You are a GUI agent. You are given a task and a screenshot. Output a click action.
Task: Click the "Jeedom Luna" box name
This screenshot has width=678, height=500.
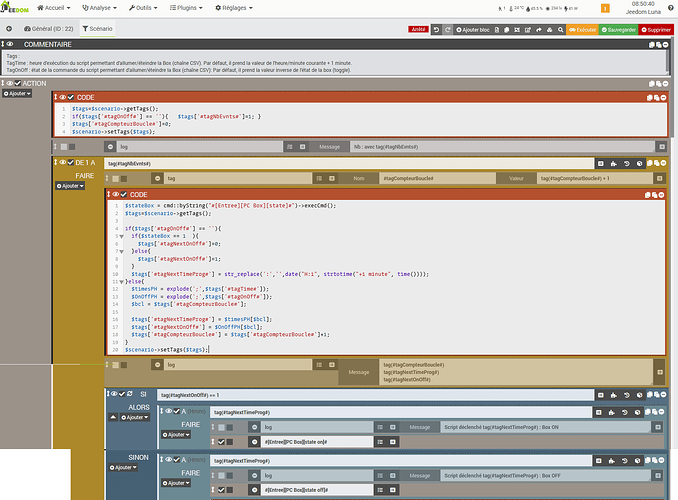pos(643,12)
